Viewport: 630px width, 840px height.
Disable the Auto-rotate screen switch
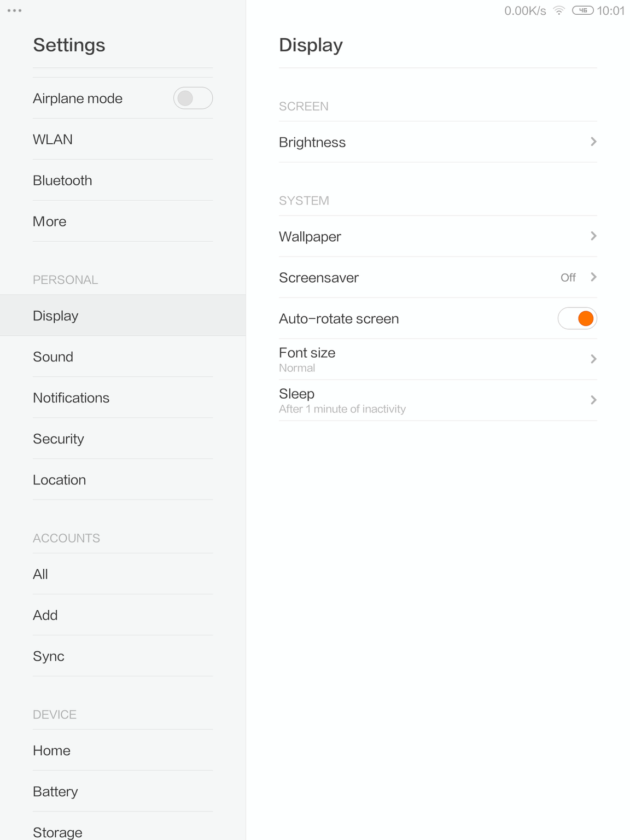click(x=577, y=318)
